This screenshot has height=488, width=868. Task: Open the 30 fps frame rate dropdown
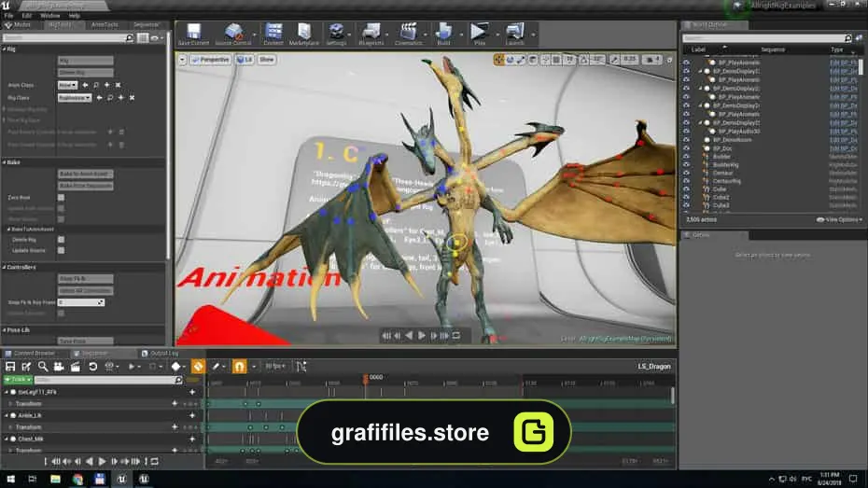pyautogui.click(x=275, y=367)
